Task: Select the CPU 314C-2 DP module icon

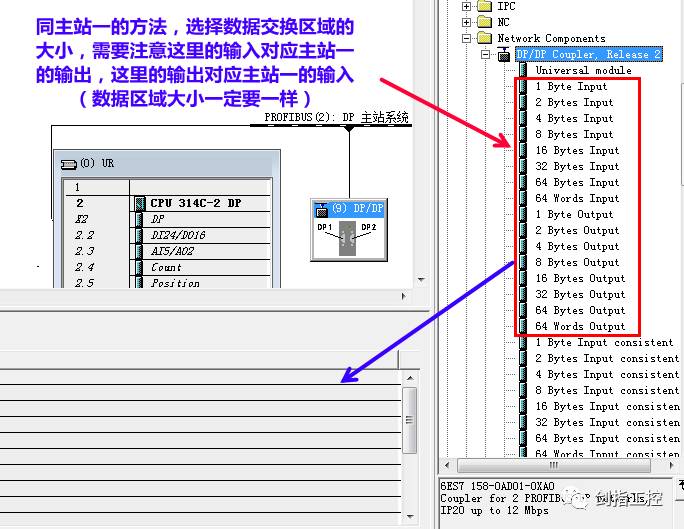Action: pyautogui.click(x=140, y=203)
